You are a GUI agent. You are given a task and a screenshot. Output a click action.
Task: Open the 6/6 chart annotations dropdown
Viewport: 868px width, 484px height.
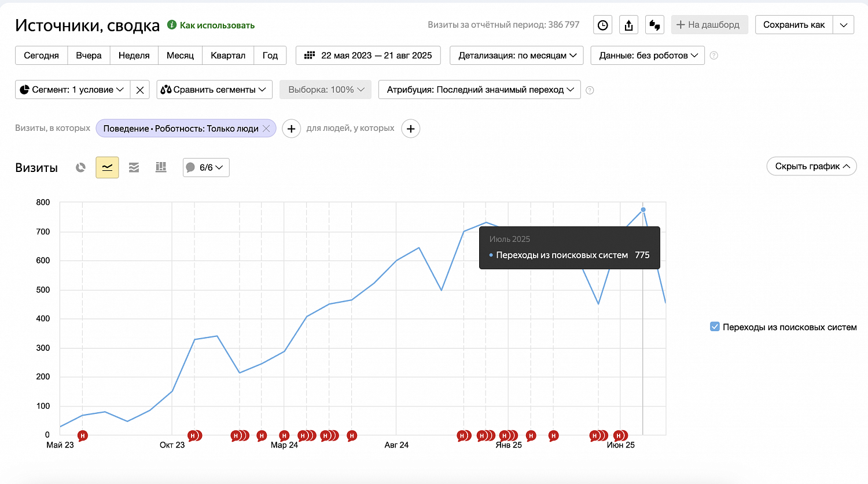[206, 167]
